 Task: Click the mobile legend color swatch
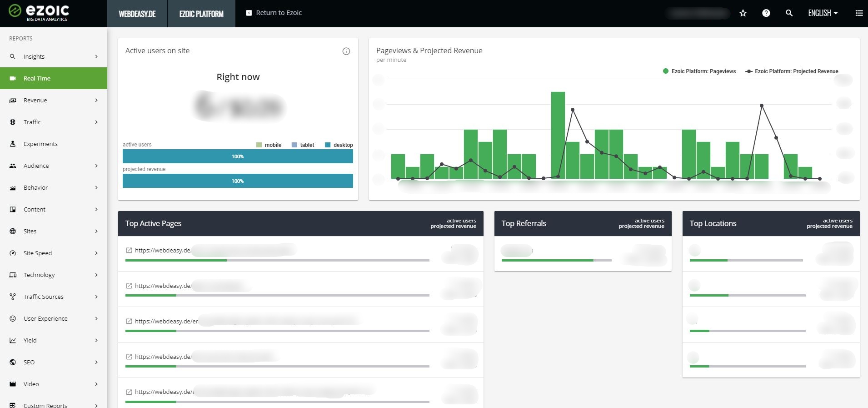259,145
